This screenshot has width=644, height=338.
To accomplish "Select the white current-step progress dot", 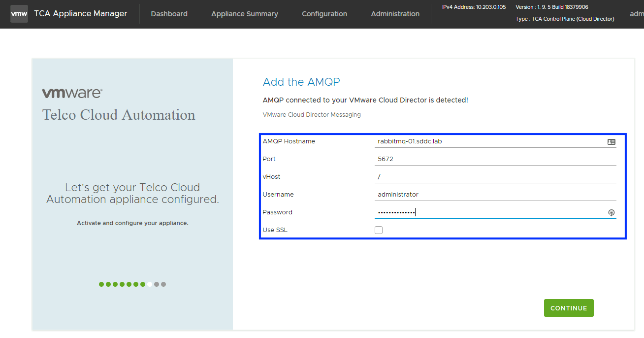I will (x=150, y=284).
